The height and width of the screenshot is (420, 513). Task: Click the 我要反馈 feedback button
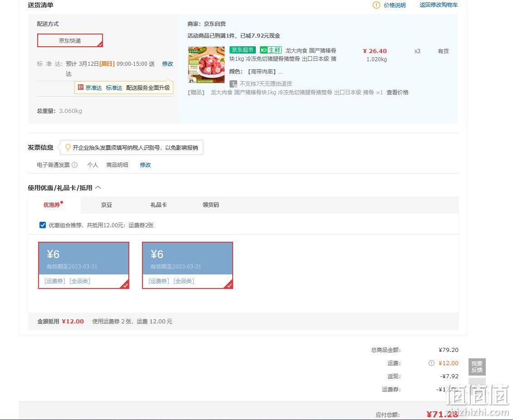[x=477, y=366]
